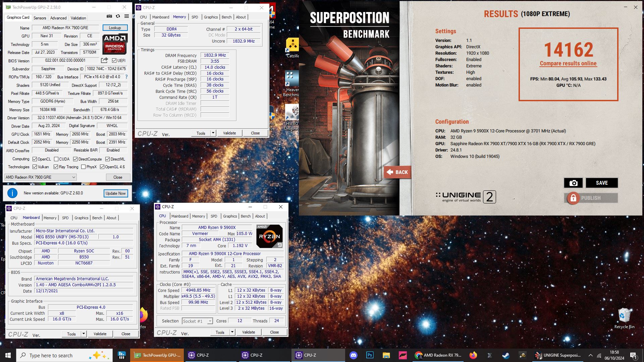The width and height of the screenshot is (644, 362).
Task: Click the Superposition screenshot camera button
Action: 573,183
